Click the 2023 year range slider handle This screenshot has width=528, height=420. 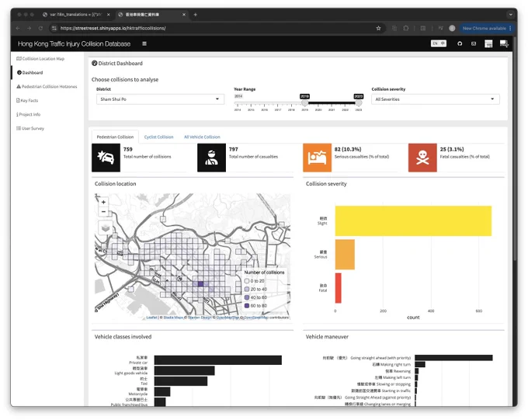coord(359,102)
